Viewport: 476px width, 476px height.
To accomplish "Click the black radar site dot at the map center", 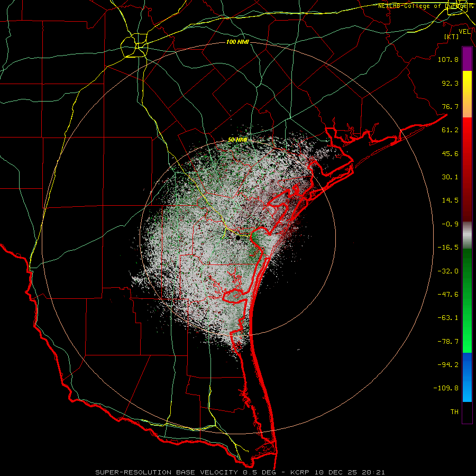I will click(x=237, y=239).
